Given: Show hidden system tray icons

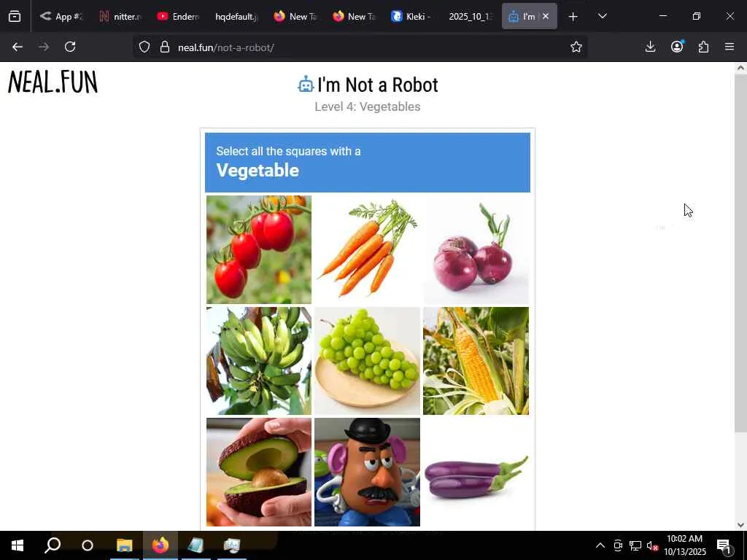Looking at the screenshot, I should 600,545.
